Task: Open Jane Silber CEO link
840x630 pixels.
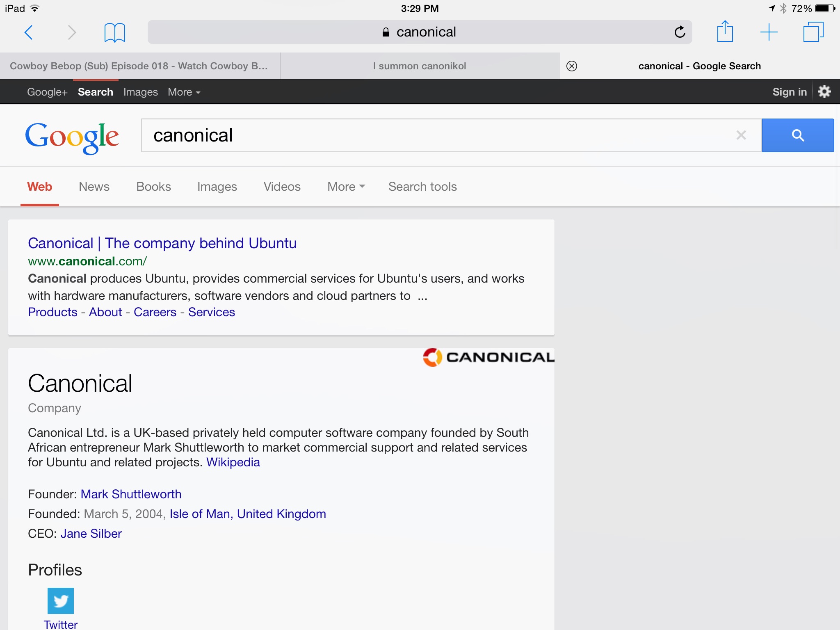Action: point(91,534)
